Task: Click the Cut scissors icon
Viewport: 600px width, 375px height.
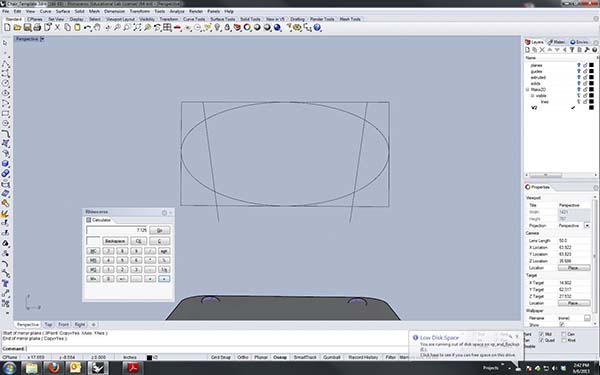Action: [x=57, y=28]
